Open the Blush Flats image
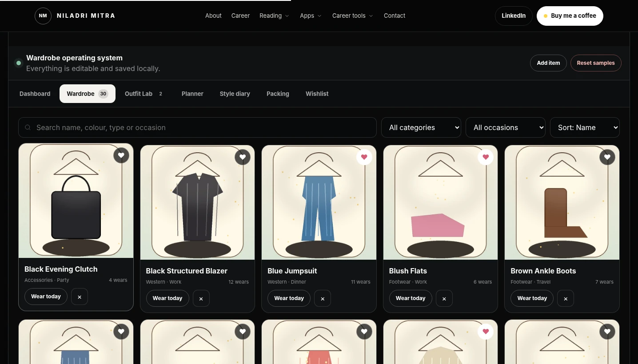The height and width of the screenshot is (364, 638). point(440,202)
